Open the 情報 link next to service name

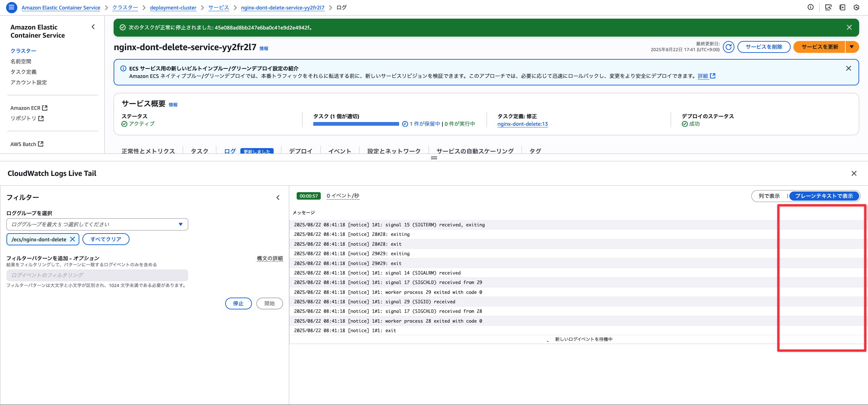264,48
